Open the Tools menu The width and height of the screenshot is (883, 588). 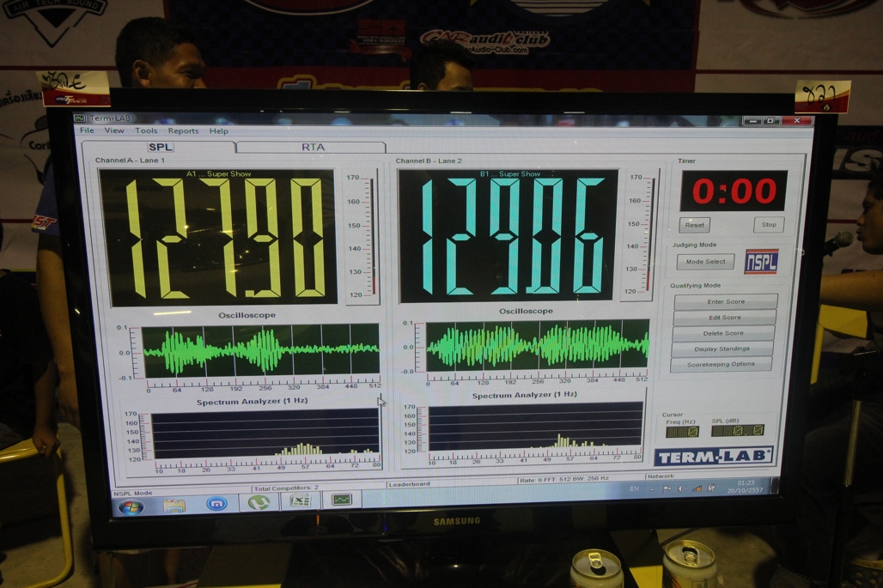(x=146, y=131)
